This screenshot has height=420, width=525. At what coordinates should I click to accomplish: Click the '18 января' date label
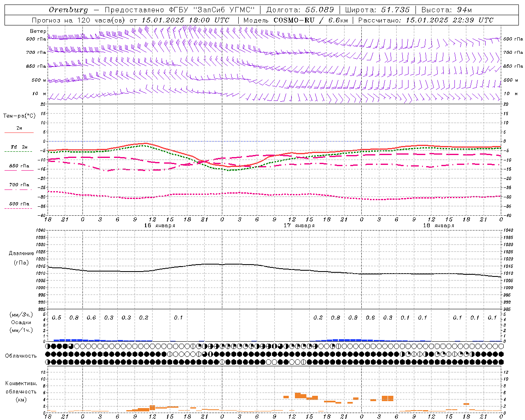point(438,226)
